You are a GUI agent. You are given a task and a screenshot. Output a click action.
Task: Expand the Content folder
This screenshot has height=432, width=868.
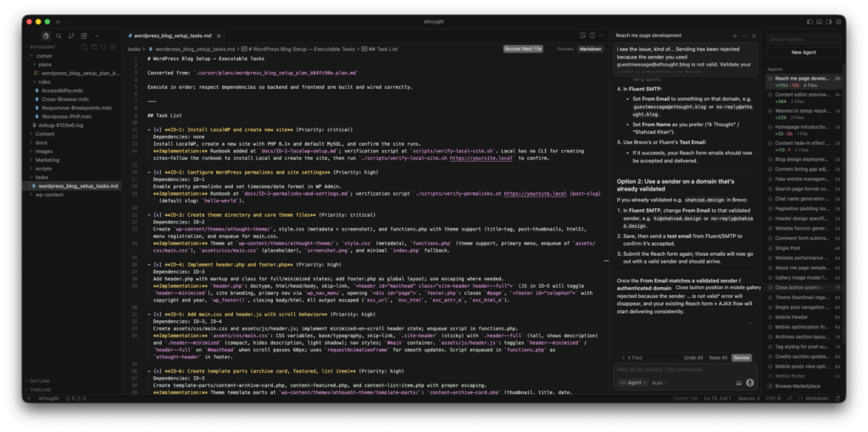(x=45, y=134)
